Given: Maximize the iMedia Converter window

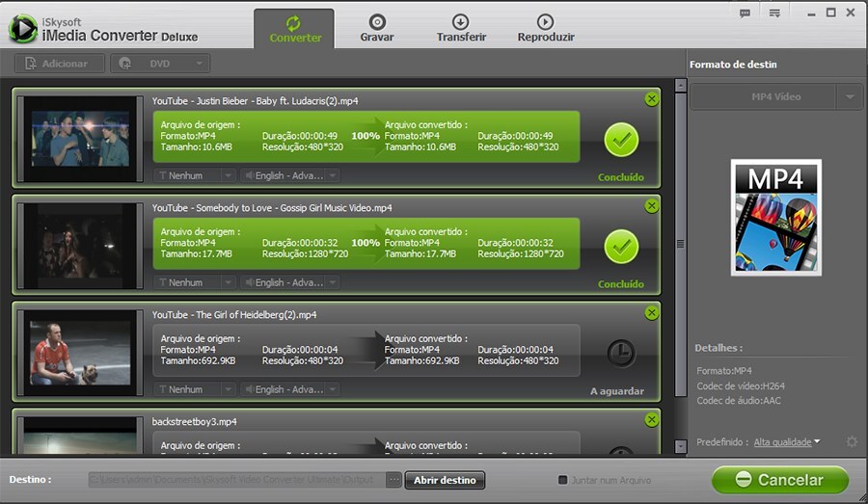Looking at the screenshot, I should 831,13.
